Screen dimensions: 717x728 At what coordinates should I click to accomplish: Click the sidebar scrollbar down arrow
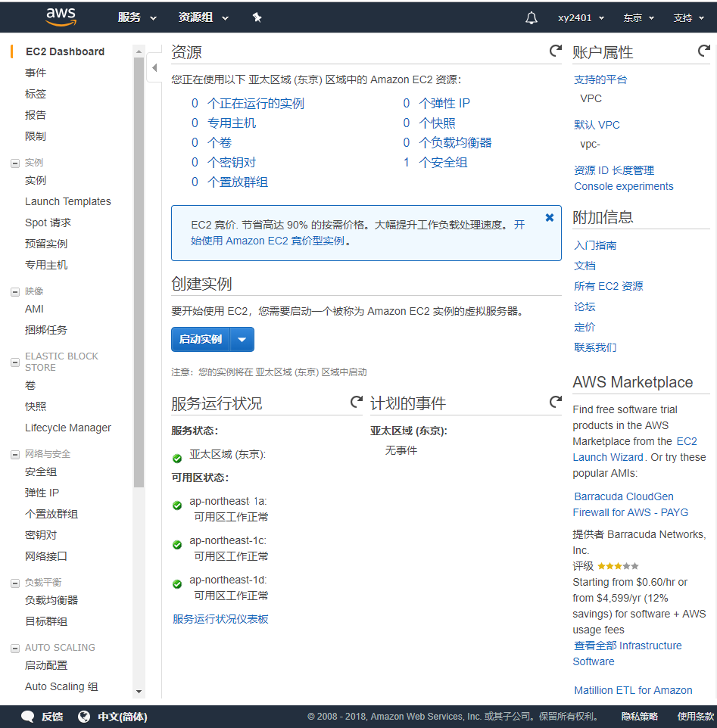pyautogui.click(x=139, y=692)
